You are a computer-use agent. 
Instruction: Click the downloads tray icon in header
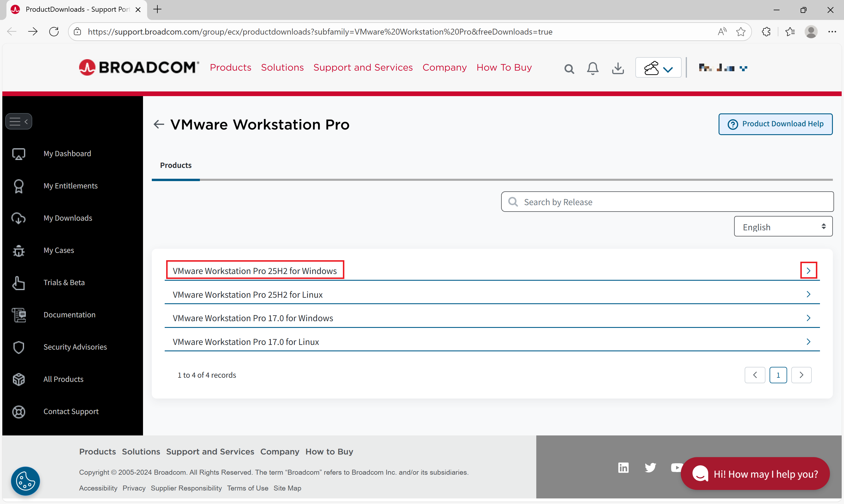[618, 68]
